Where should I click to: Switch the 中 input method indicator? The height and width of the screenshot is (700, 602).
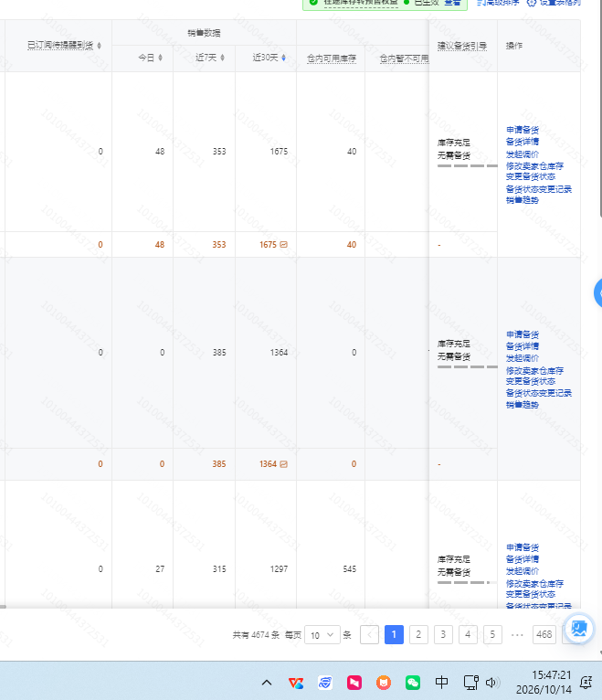[442, 682]
